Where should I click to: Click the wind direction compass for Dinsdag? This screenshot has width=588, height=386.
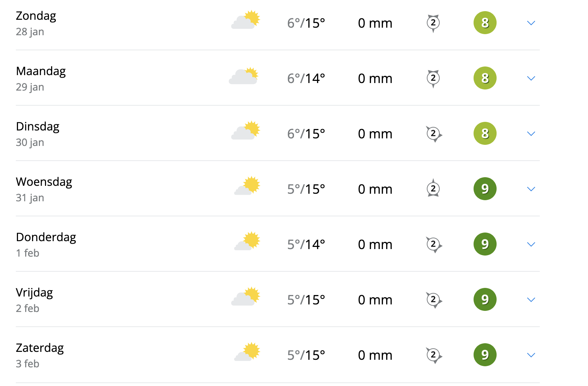(434, 134)
